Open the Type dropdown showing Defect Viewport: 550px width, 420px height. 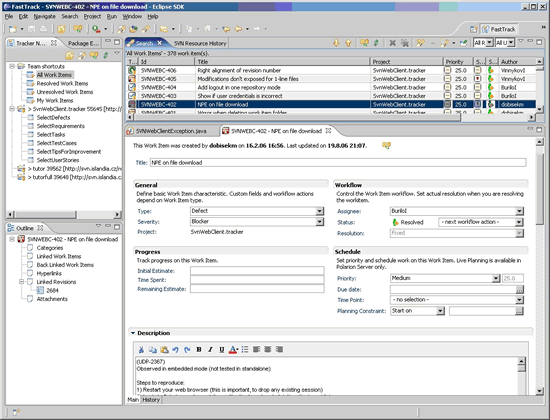click(320, 211)
